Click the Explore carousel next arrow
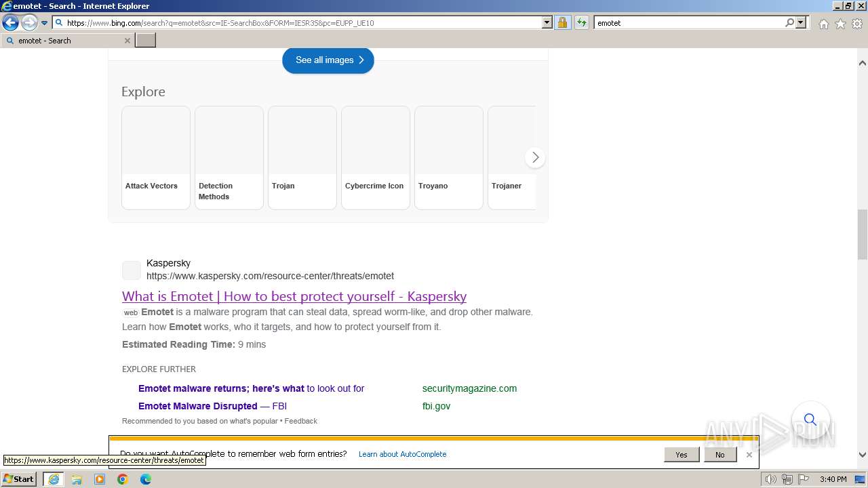This screenshot has width=868, height=488. (x=535, y=157)
